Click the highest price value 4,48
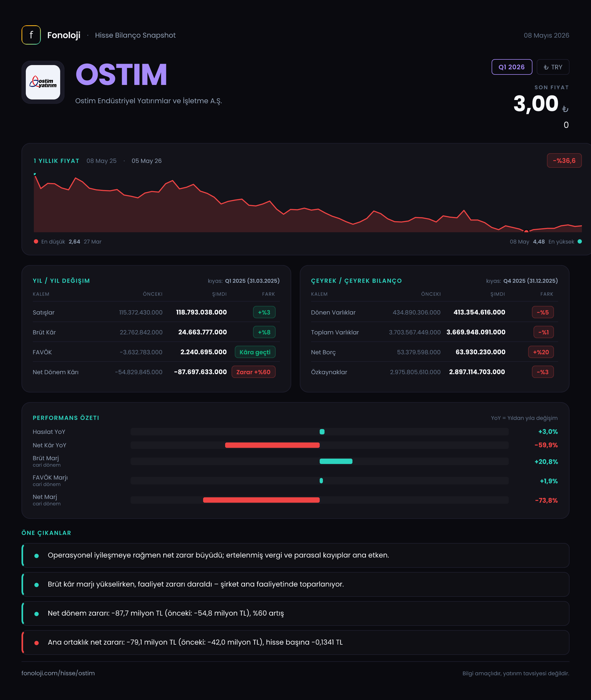The width and height of the screenshot is (591, 700). click(539, 241)
